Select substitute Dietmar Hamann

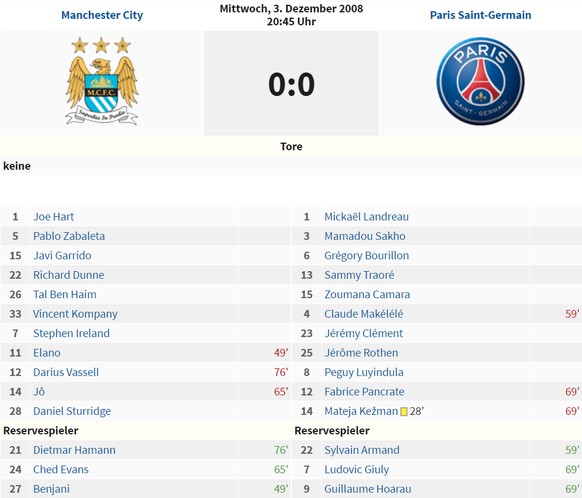point(74,450)
